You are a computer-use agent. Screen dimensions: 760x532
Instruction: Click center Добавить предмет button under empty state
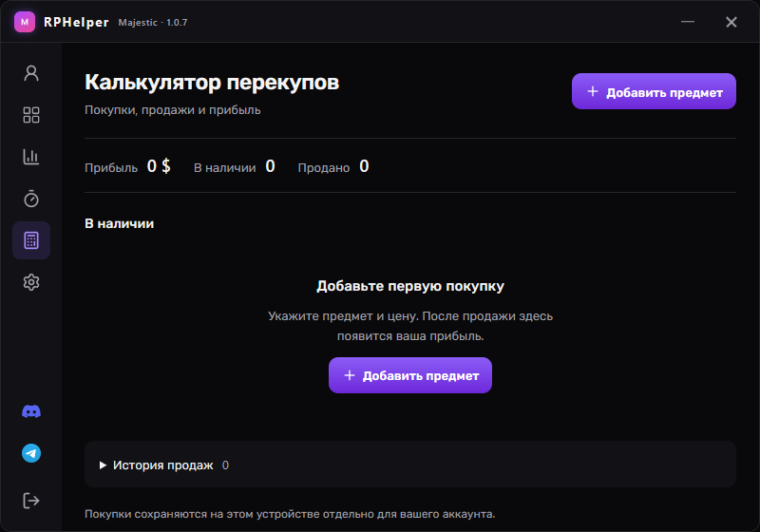click(410, 375)
